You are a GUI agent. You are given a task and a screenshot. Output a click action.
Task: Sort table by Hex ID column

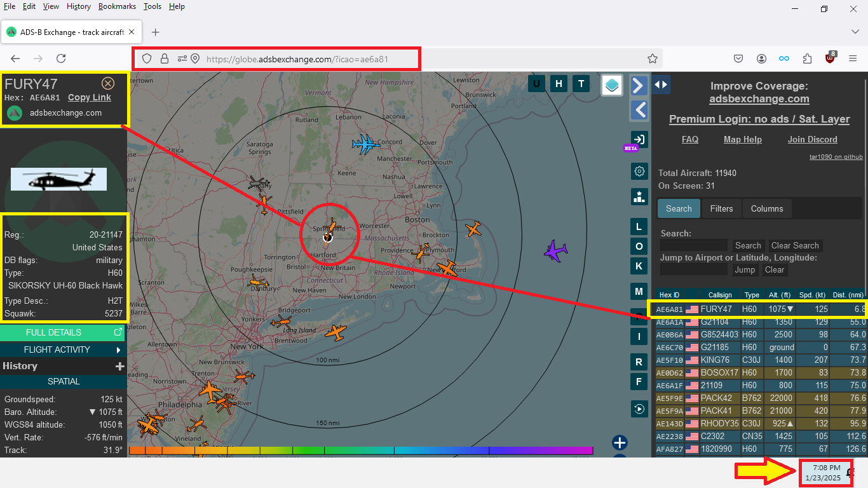669,295
